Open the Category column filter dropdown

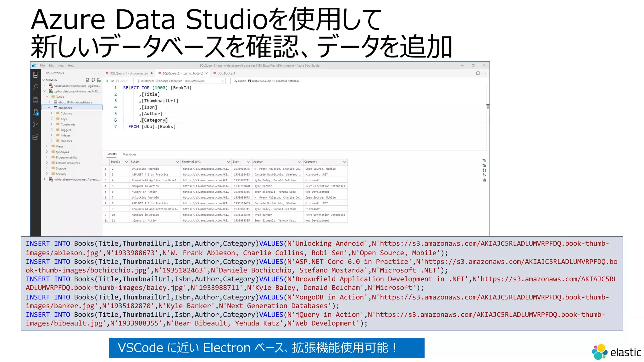[x=344, y=162]
